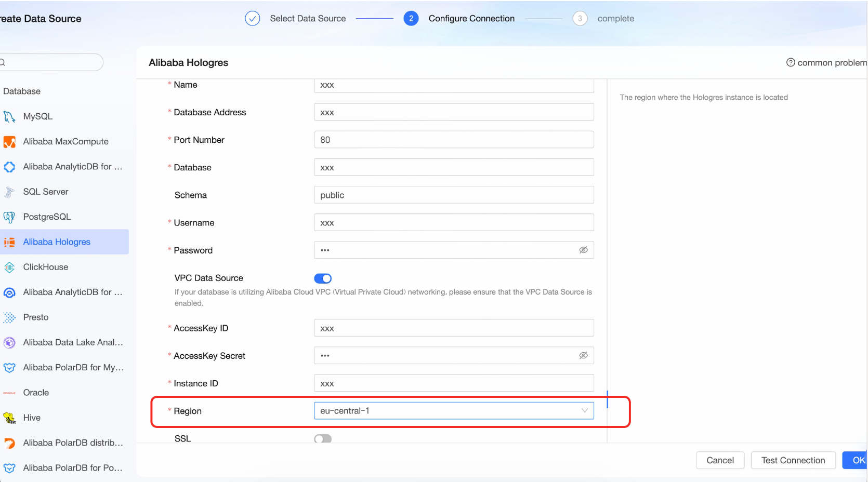Screen dimensions: 868x482
Task: Open the common problem link
Action: (x=832, y=62)
